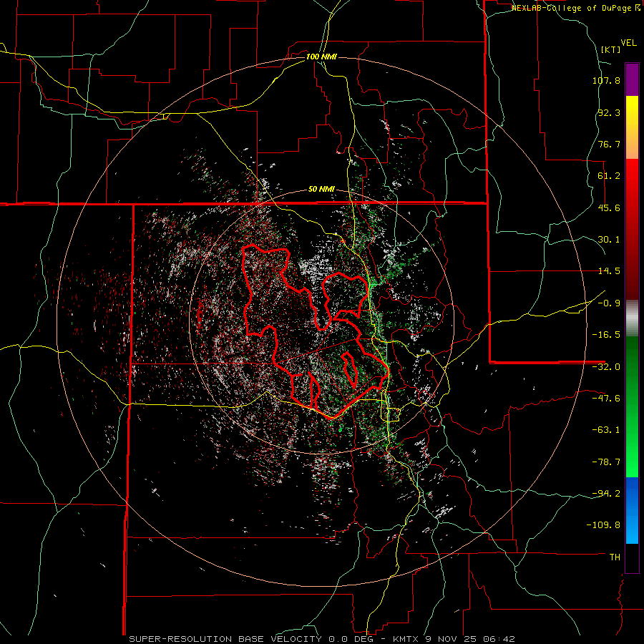This screenshot has height=644, width=644.
Task: Pick the gray near-zero segment of color bar
Action: coord(632,318)
